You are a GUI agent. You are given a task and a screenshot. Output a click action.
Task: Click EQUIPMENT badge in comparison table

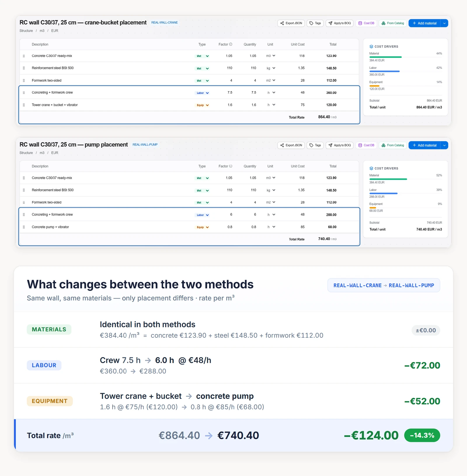coord(50,401)
